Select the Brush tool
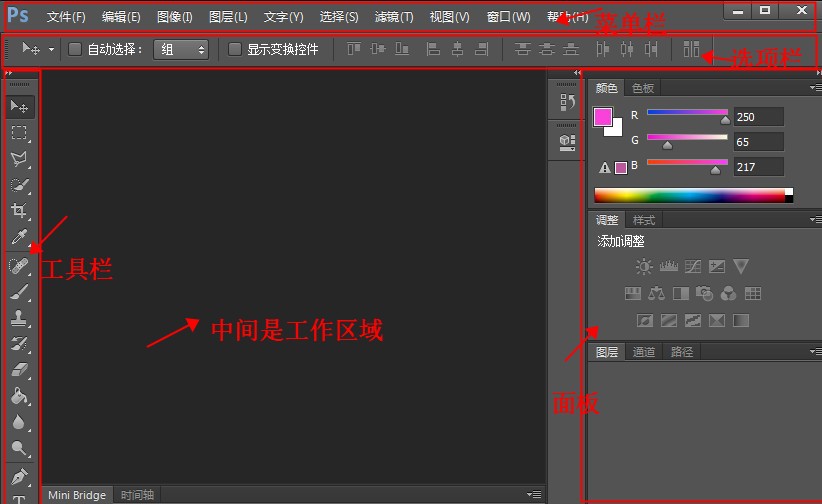This screenshot has height=504, width=822. [x=19, y=292]
